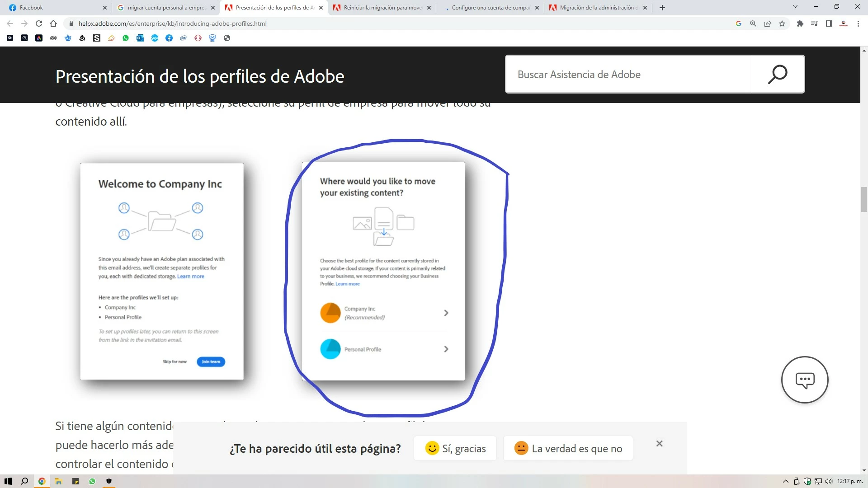The image size is (868, 488).
Task: Expand the tab search dropdown arrow
Action: 795,7
